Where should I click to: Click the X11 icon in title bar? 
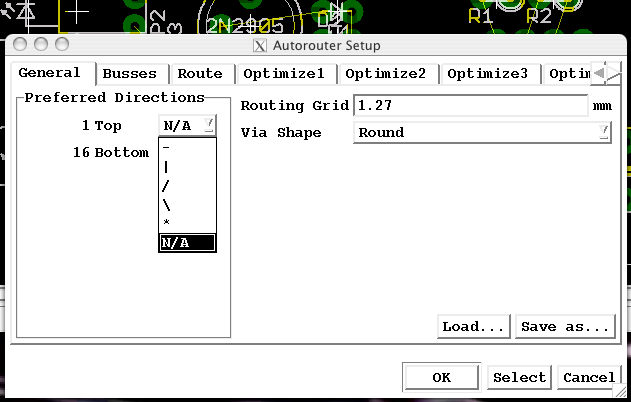point(260,45)
